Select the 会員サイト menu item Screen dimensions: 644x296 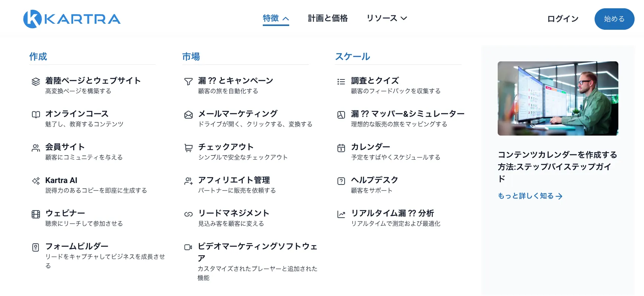(x=65, y=147)
